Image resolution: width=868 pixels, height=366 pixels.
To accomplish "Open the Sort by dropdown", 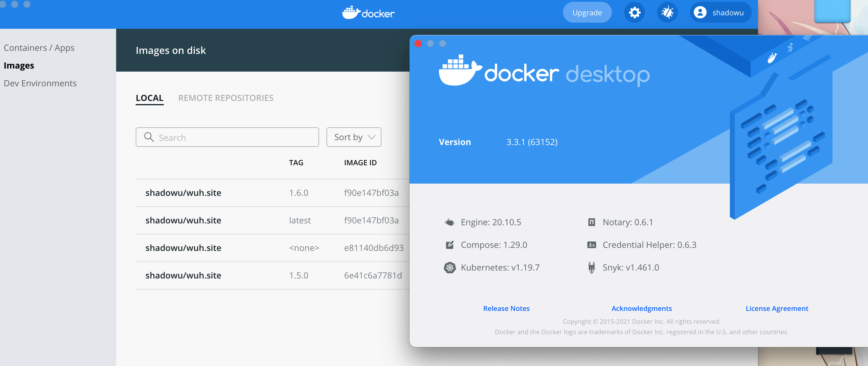I will [354, 137].
